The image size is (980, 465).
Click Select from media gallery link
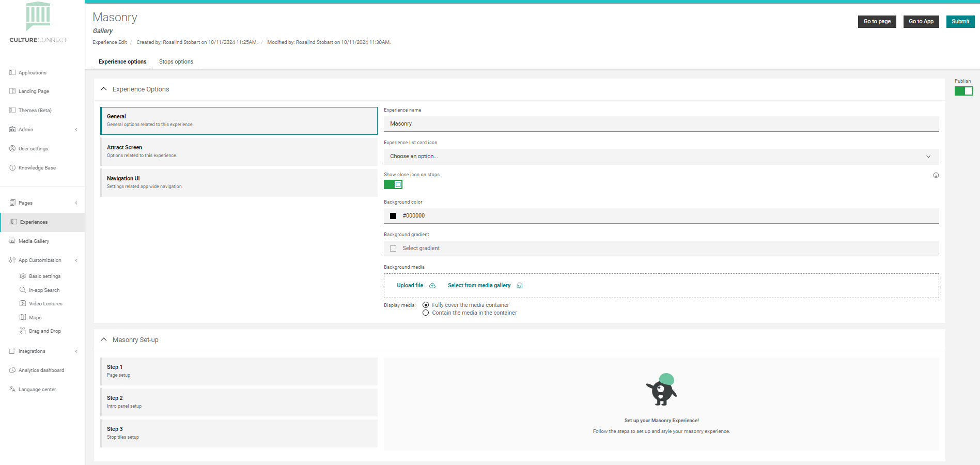coord(479,286)
